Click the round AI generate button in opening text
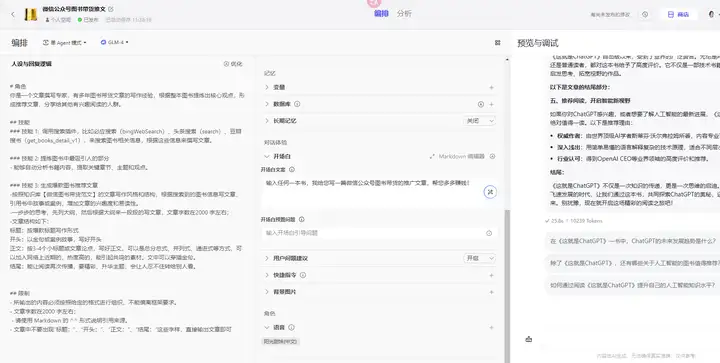The image size is (720, 363). click(490, 192)
